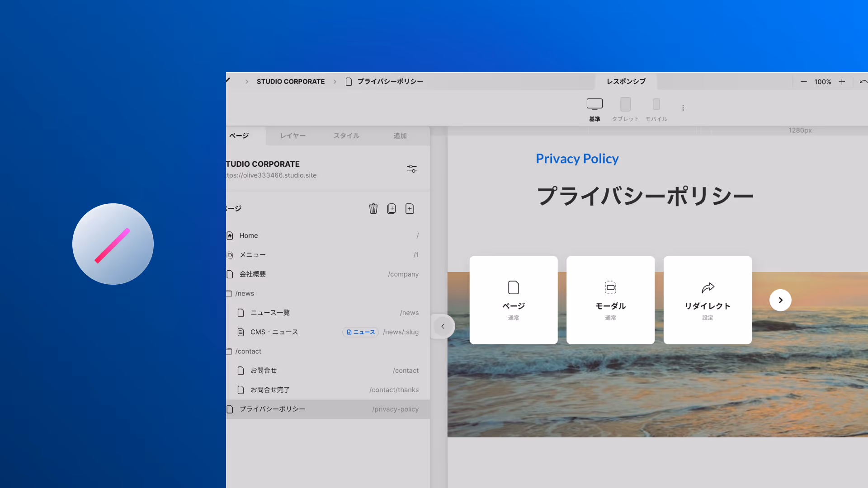
Task: Click the ニュース CMS tag badge
Action: (x=360, y=332)
